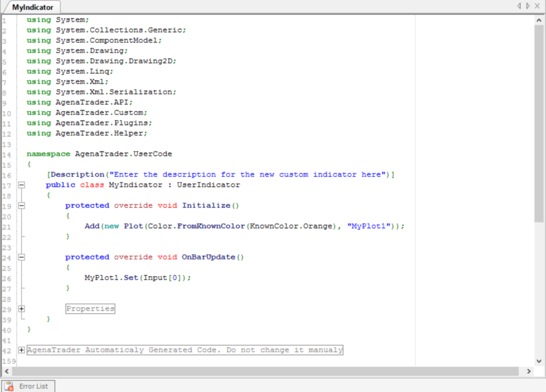Close the MyIndicator document with X

coord(537,6)
